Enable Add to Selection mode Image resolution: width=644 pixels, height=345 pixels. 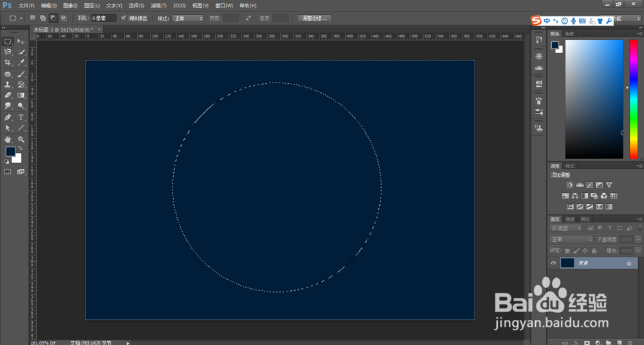43,18
